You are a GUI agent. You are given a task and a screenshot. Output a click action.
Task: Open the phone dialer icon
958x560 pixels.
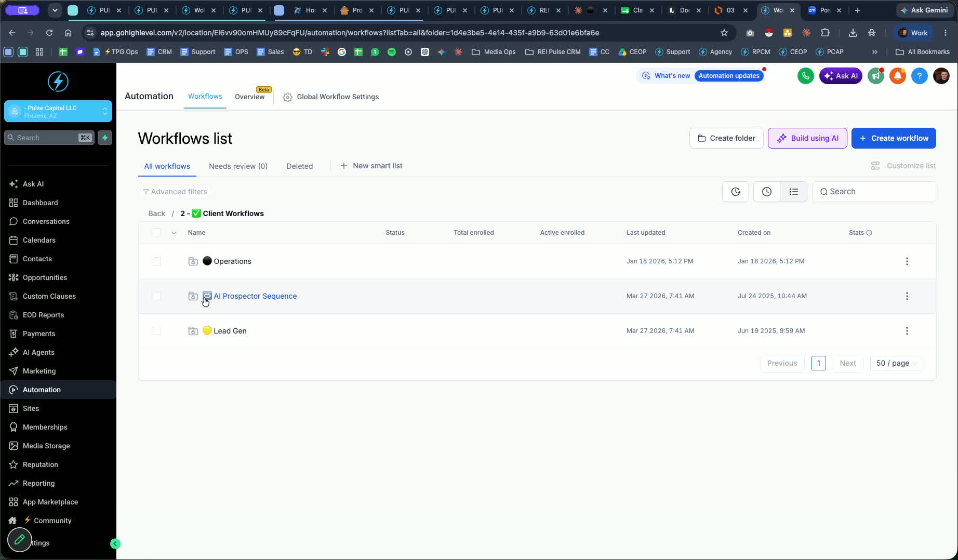point(805,76)
